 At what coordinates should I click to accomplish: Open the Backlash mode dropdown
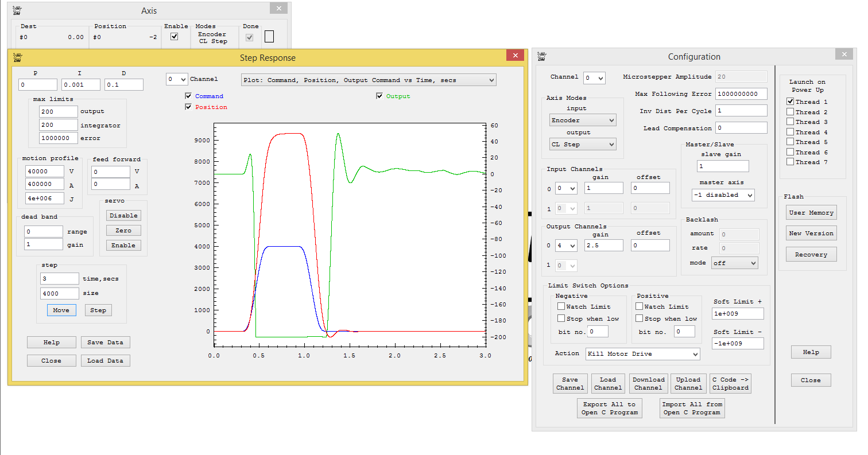734,263
